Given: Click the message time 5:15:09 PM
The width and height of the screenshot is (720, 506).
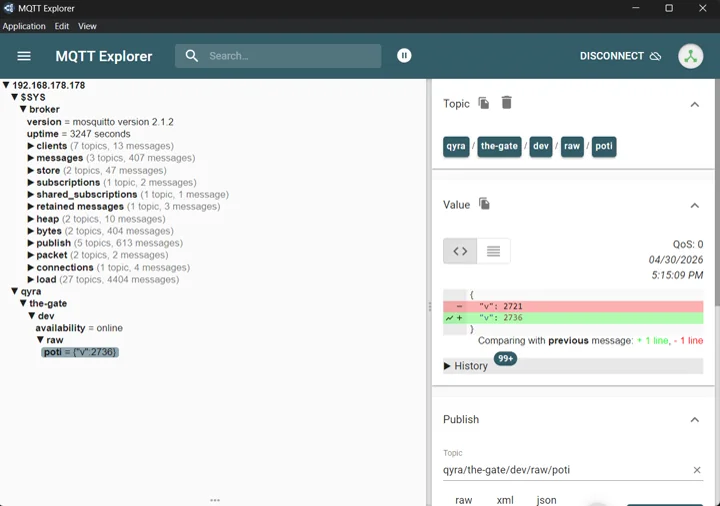Looking at the screenshot, I should pyautogui.click(x=677, y=275).
